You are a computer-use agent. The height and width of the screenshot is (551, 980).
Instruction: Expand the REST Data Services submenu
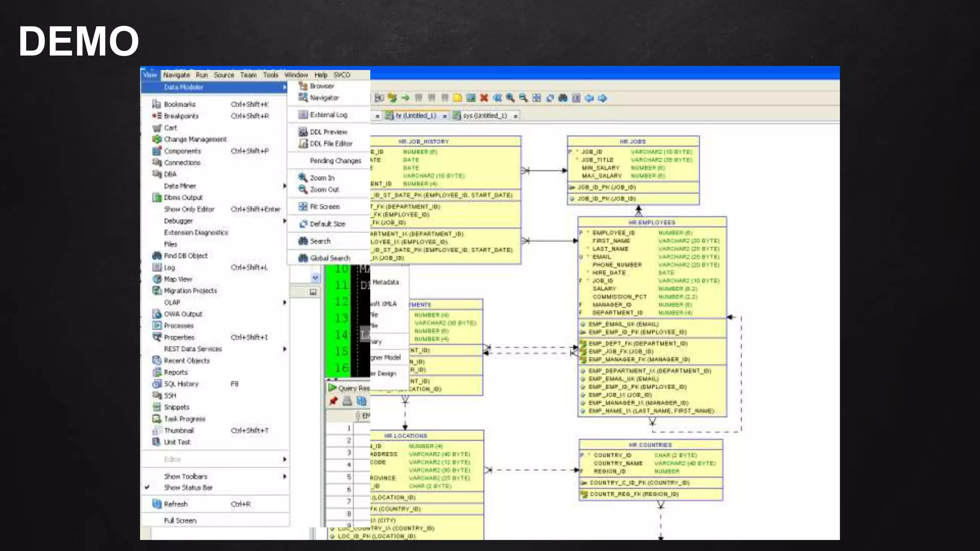coord(193,349)
